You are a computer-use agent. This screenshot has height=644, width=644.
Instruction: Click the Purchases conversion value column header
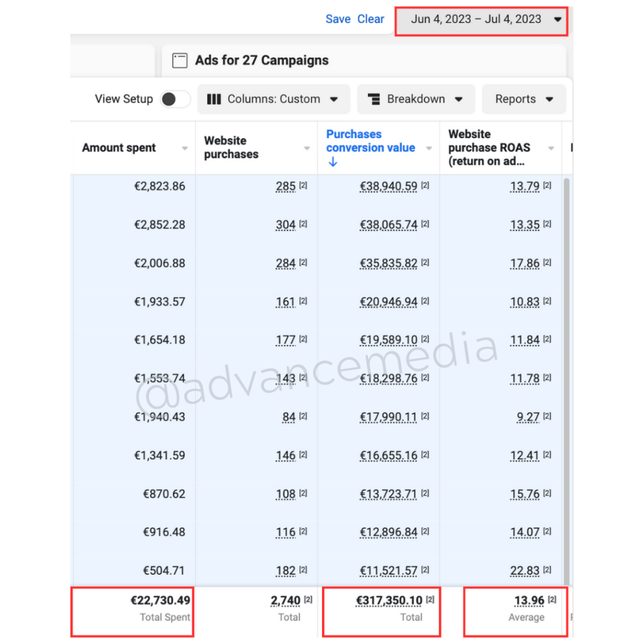click(x=370, y=142)
